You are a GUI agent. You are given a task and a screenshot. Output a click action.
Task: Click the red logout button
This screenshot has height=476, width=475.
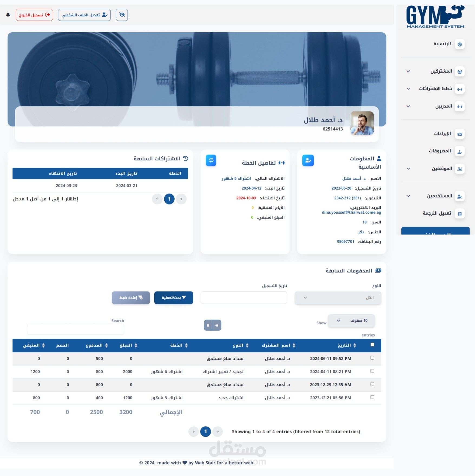click(34, 15)
